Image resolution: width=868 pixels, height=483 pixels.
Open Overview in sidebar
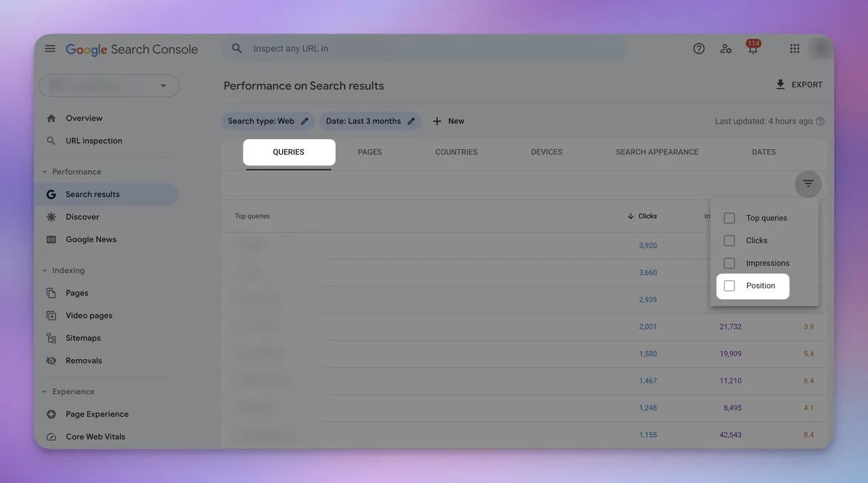click(x=84, y=118)
